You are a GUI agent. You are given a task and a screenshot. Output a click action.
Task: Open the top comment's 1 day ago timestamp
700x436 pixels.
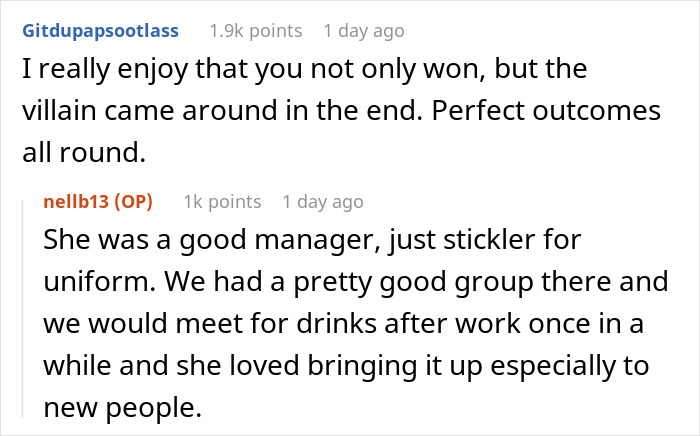pos(364,31)
